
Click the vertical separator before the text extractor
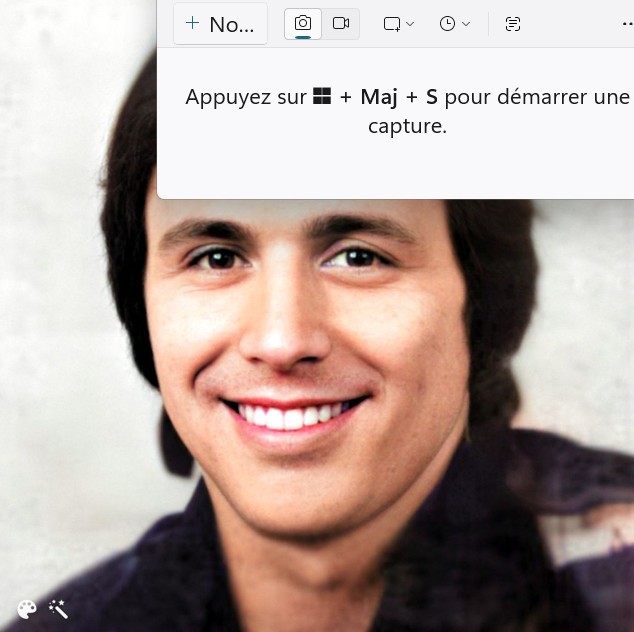click(488, 24)
